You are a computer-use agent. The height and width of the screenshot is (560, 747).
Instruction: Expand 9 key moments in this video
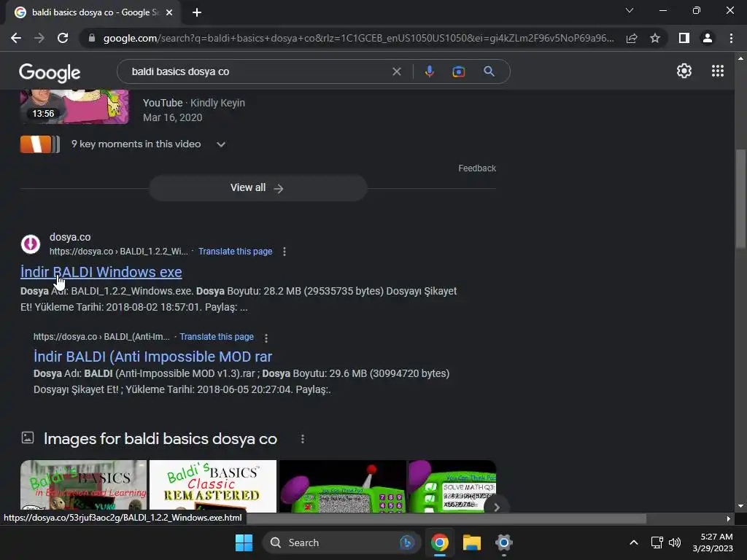148,144
